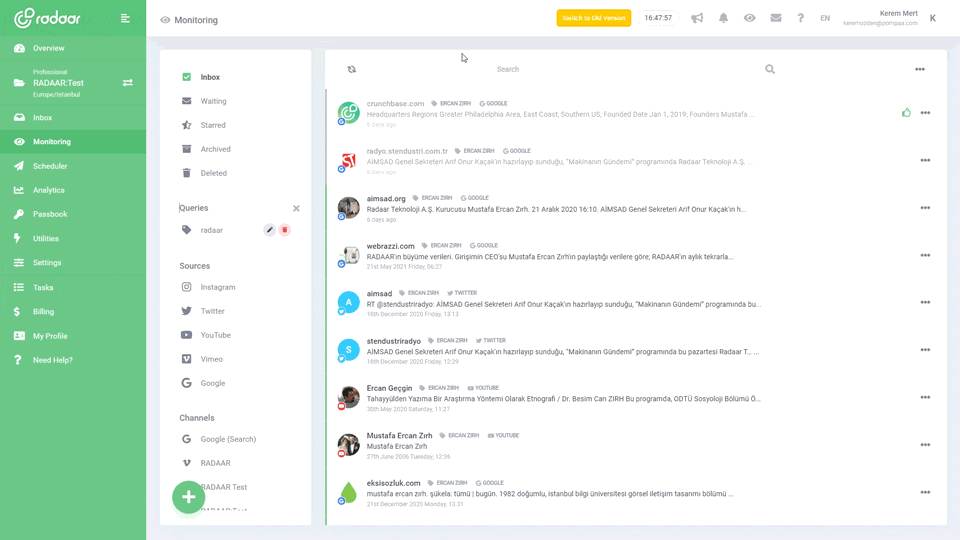Open the EN language selector

pyautogui.click(x=825, y=18)
